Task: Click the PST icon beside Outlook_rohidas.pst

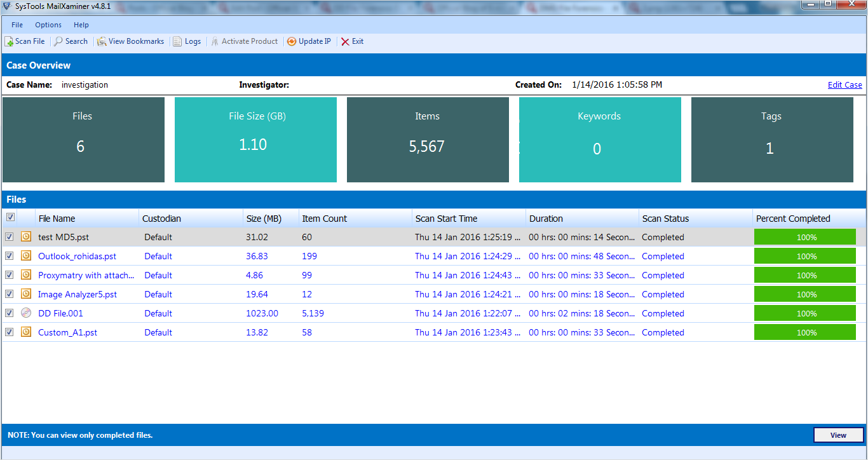Action: (x=26, y=256)
